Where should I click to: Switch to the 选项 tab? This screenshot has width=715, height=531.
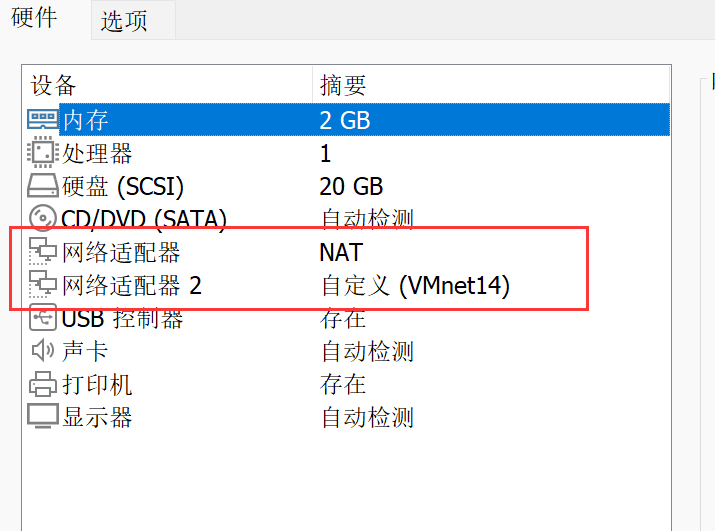pyautogui.click(x=124, y=21)
